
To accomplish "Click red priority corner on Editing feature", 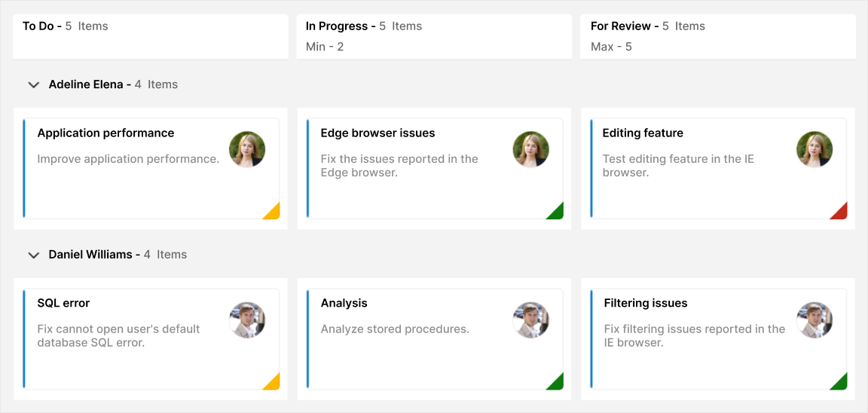I will (841, 213).
